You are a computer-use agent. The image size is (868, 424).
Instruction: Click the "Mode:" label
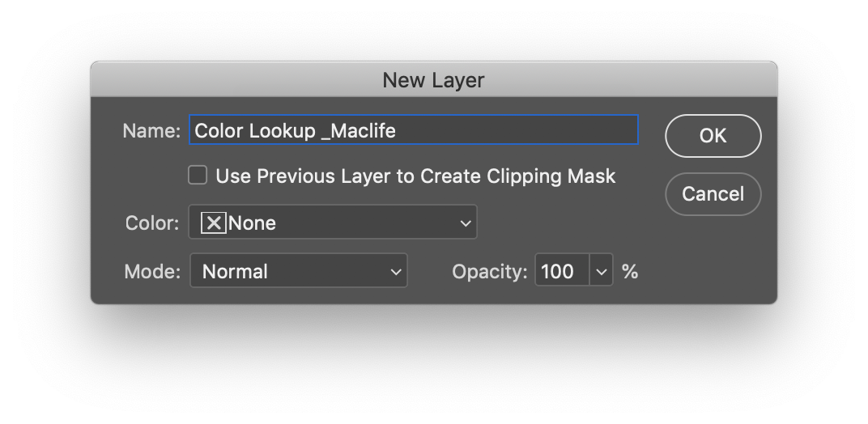click(x=152, y=272)
